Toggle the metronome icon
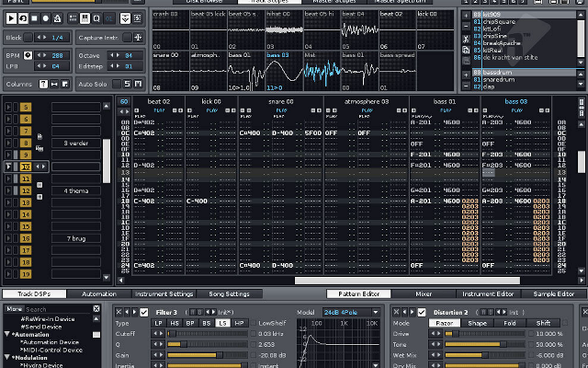Screen dimensions: 588x368 coord(57,18)
